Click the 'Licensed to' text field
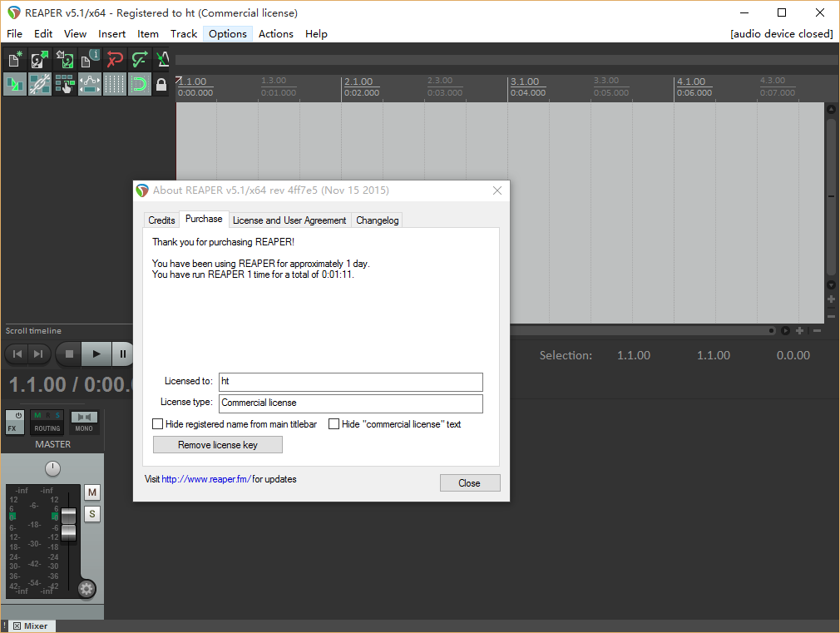The width and height of the screenshot is (840, 633). tap(350, 382)
